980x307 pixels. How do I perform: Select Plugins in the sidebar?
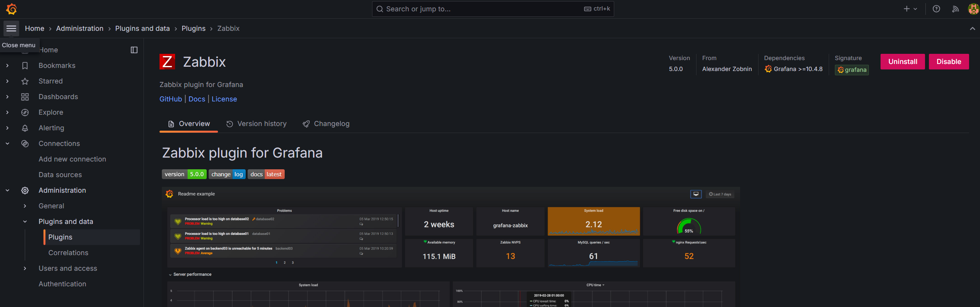pyautogui.click(x=92, y=237)
